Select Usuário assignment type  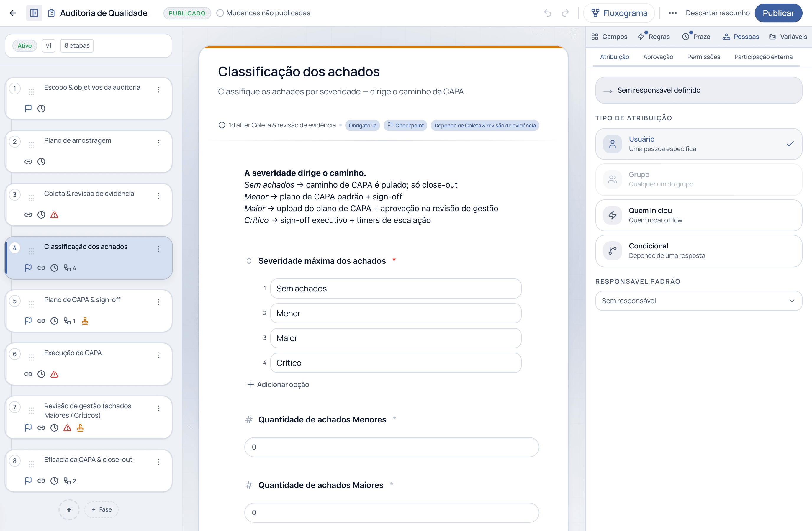click(698, 144)
